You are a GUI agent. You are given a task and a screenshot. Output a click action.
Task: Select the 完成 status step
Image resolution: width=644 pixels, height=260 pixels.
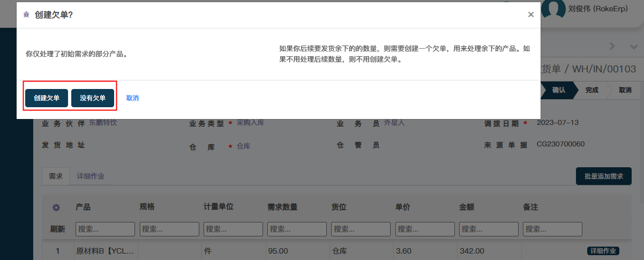[591, 90]
